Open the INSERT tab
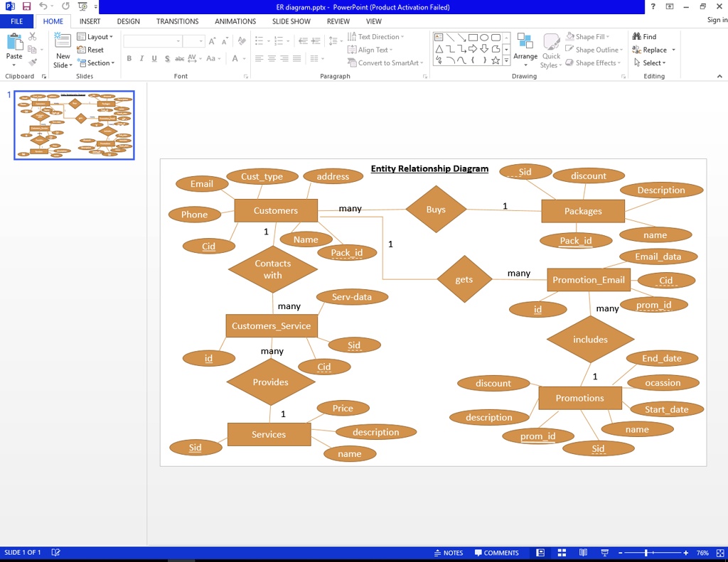The height and width of the screenshot is (562, 728). [90, 21]
